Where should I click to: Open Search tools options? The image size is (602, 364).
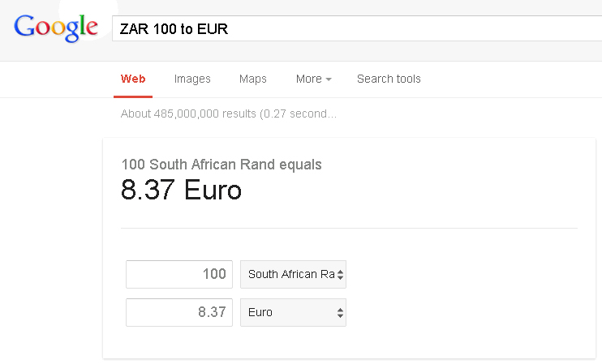coord(389,79)
